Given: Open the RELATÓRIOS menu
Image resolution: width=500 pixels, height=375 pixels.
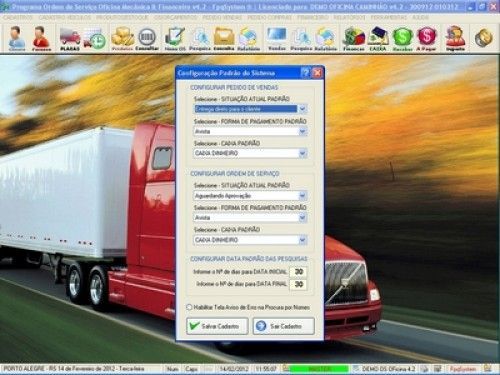Looking at the screenshot, I should coord(349,17).
